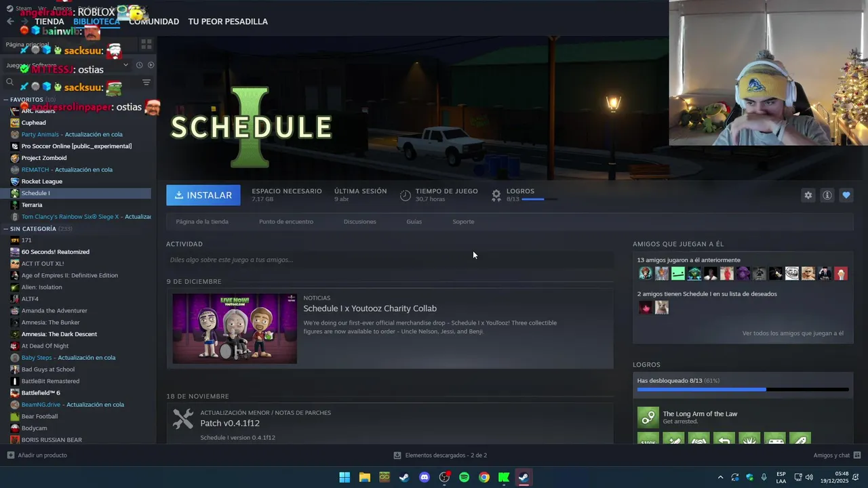Open Discord from the taskbar
The image size is (868, 488).
click(x=425, y=477)
